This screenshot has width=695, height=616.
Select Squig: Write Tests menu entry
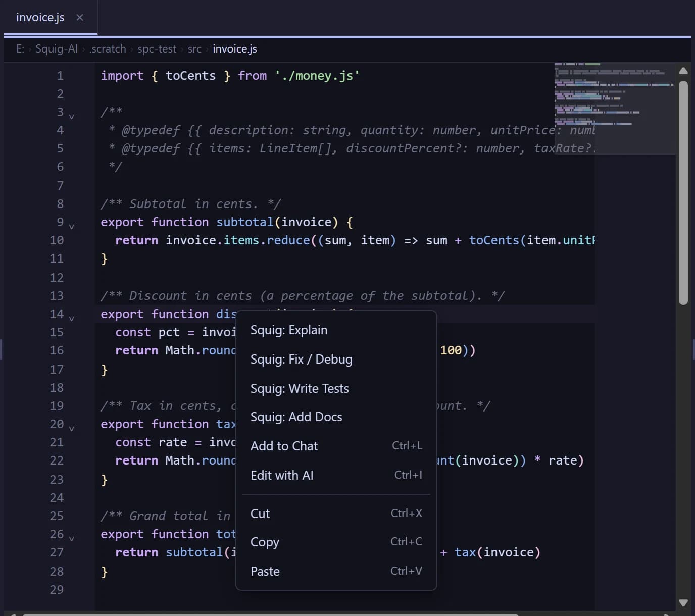336,388
